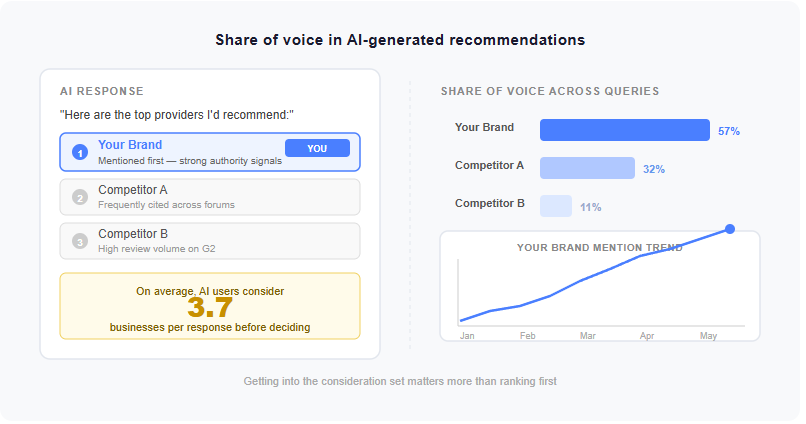Screen dimensions: 806x424
Task: Click the 57% share value label
Action: coord(729,131)
